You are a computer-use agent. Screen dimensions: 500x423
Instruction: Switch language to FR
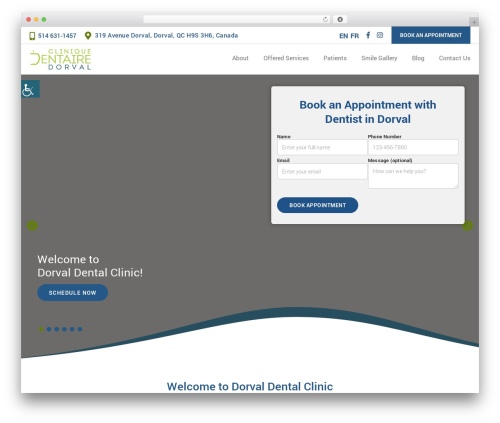click(355, 36)
